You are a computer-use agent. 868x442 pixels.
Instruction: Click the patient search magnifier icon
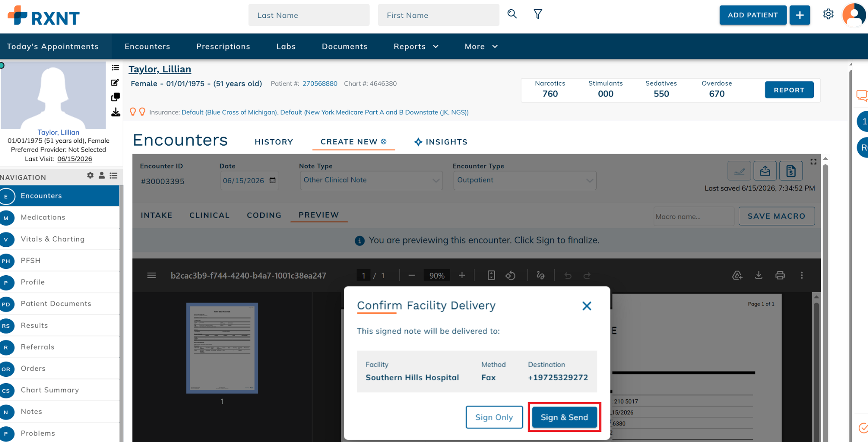pos(512,14)
